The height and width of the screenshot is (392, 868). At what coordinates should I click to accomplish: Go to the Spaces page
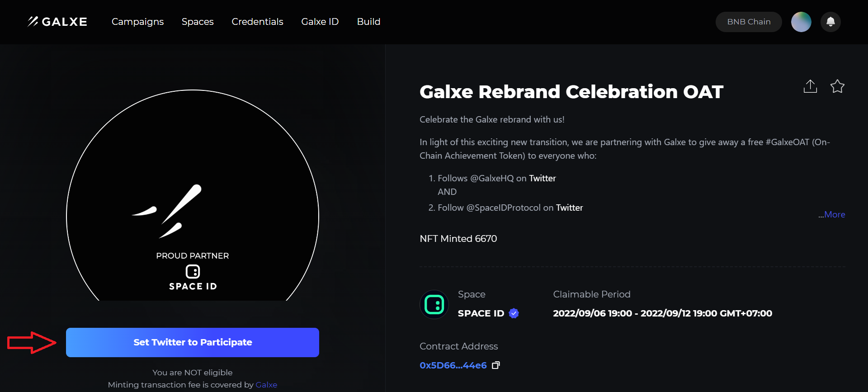pos(198,22)
